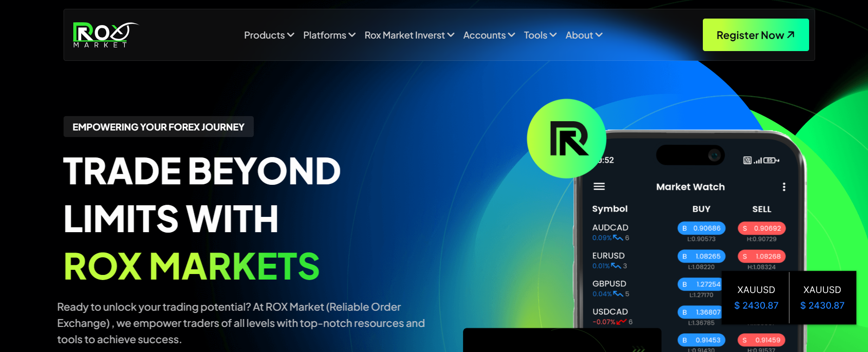
Task: Expand the Platforms dropdown
Action: click(x=329, y=35)
